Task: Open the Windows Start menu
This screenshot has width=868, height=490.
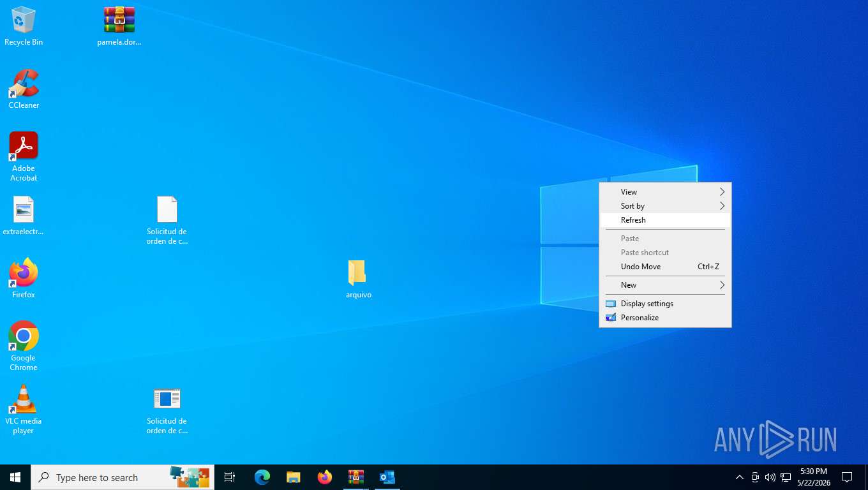Action: click(15, 477)
